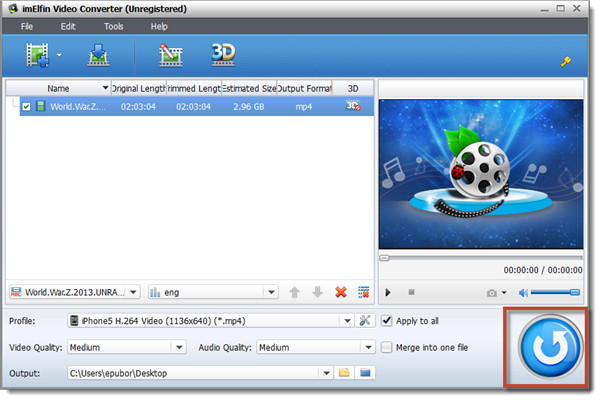
Task: Stop the preview playback
Action: (411, 292)
